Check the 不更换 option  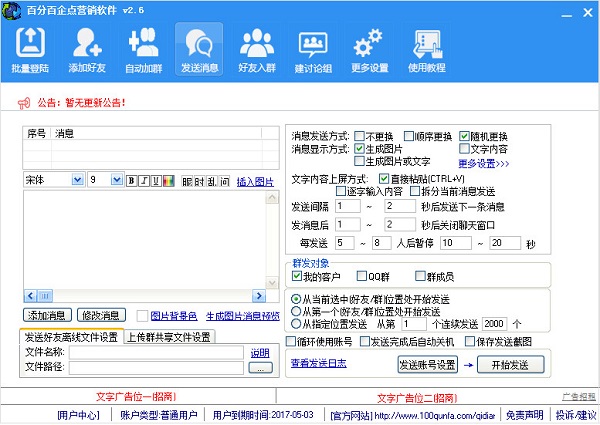(x=359, y=136)
